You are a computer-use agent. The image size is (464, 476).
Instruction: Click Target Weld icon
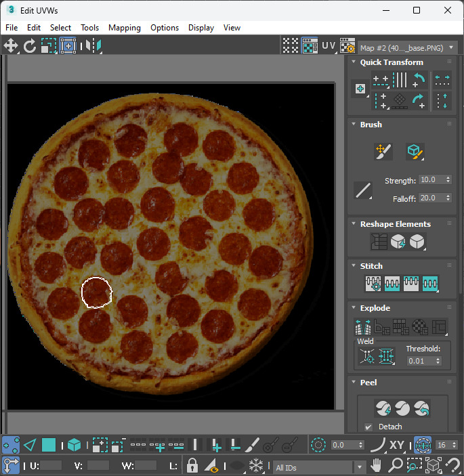(367, 356)
